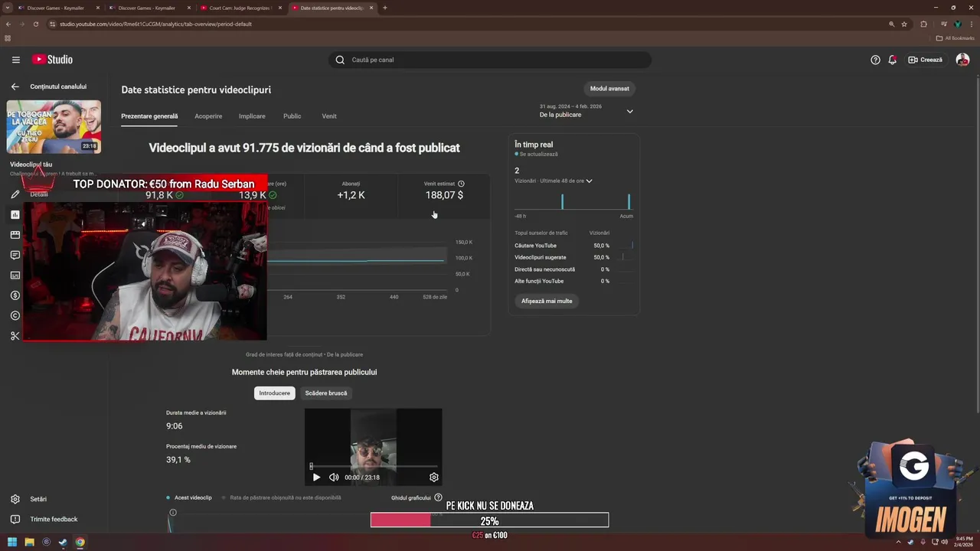Go back via Conținutul canalului arrow
Viewport: 980px width, 551px height.
pos(15,86)
